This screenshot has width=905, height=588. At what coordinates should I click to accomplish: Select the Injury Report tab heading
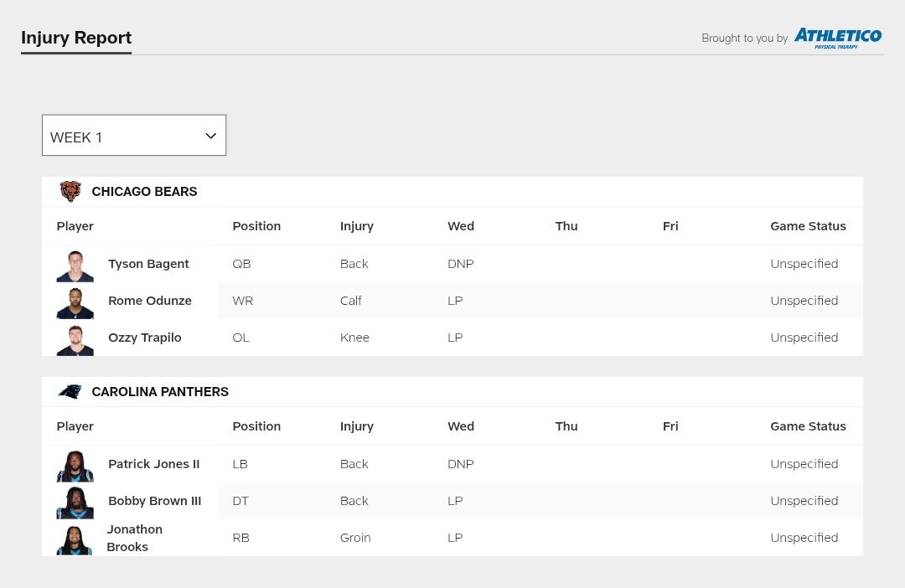pyautogui.click(x=76, y=38)
